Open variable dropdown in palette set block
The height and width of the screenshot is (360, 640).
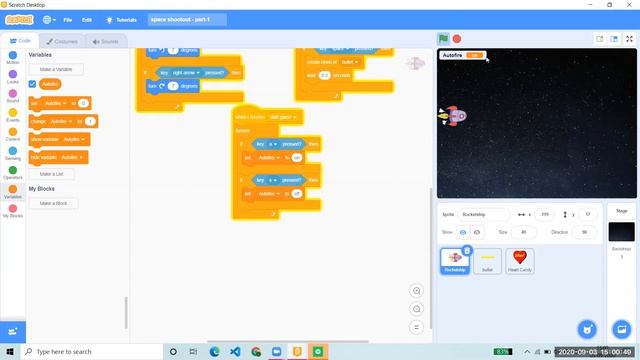point(55,104)
